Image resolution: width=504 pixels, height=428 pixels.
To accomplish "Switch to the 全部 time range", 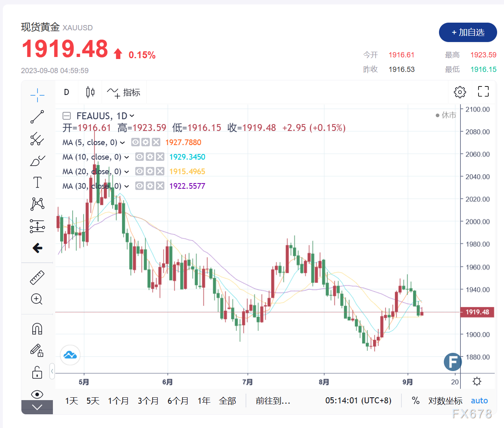I will [x=228, y=401].
